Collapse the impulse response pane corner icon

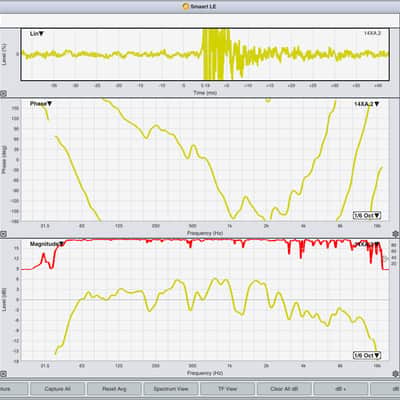point(3,94)
